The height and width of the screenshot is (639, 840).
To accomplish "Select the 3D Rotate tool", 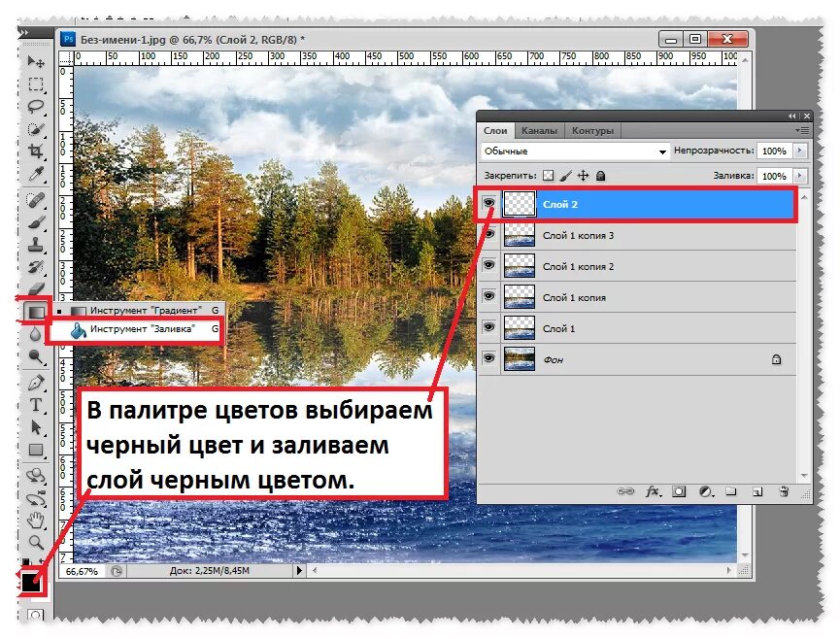I will coord(36,476).
